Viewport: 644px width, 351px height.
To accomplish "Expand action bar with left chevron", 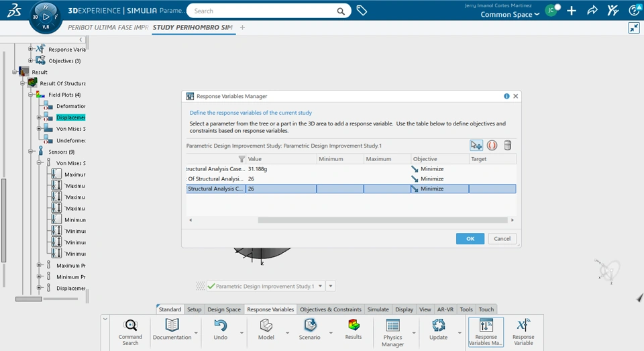I will pos(105,319).
